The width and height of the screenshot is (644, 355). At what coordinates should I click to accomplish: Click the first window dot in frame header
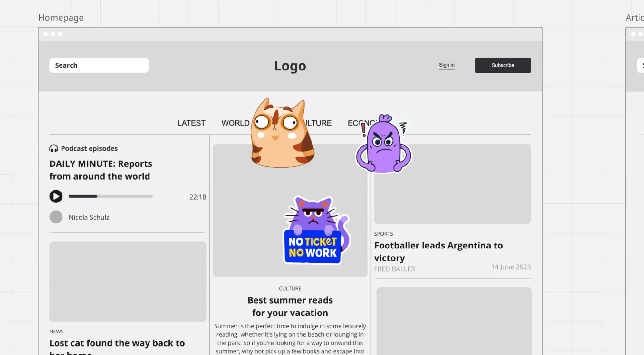(46, 34)
